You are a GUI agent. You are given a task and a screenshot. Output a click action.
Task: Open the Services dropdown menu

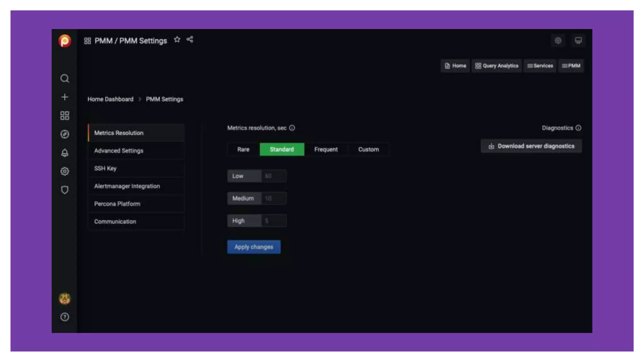[540, 66]
